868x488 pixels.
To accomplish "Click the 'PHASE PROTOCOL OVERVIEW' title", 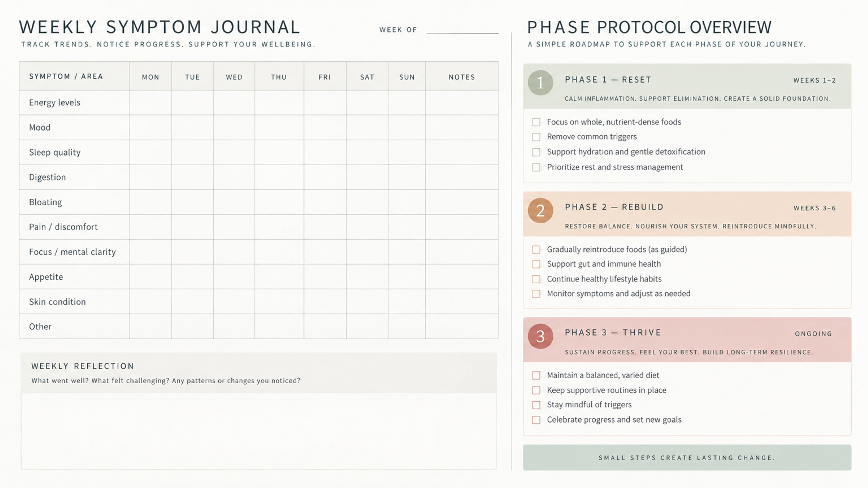I will tap(649, 27).
